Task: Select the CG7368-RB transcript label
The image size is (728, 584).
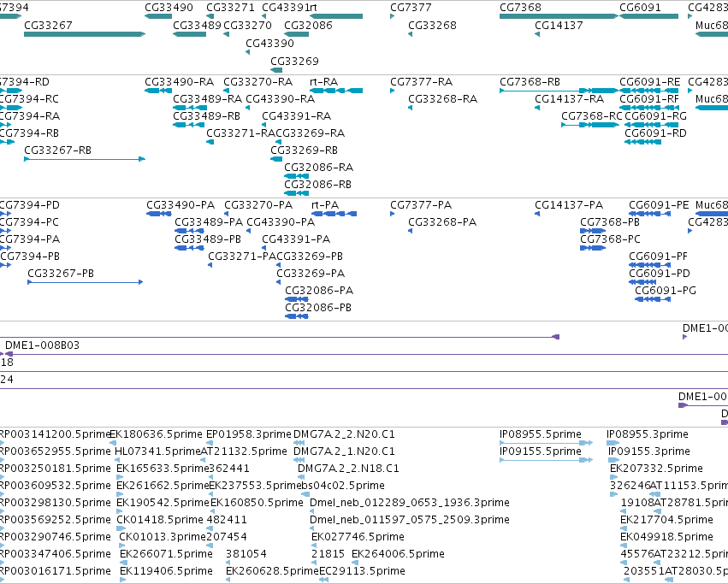Action: tap(530, 82)
